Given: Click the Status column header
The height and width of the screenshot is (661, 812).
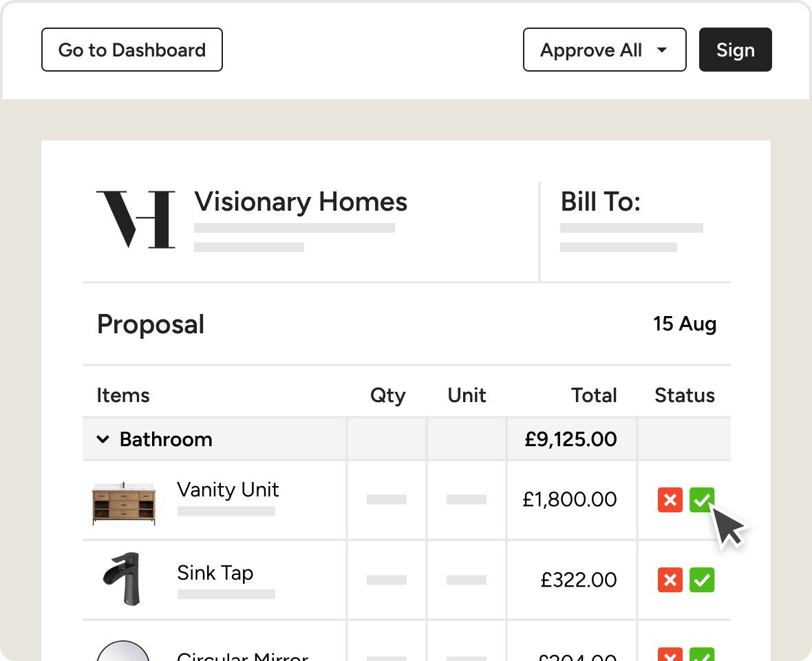Looking at the screenshot, I should (684, 395).
